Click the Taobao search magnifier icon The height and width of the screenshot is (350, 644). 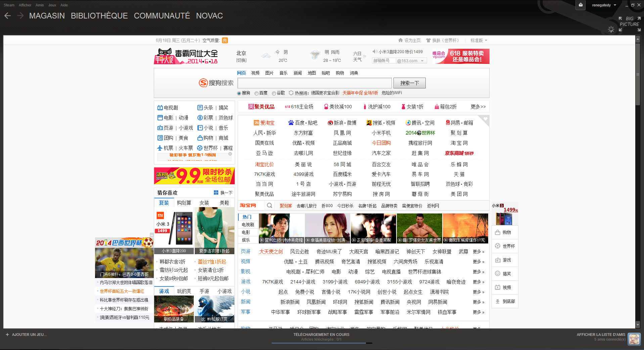269,205
